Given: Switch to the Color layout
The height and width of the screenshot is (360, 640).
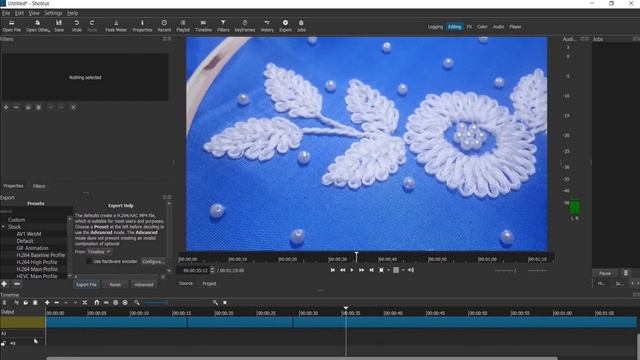Looking at the screenshot, I should coord(482,27).
